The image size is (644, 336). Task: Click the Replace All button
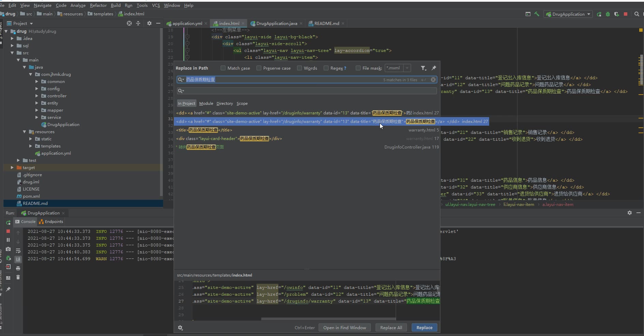click(x=391, y=328)
